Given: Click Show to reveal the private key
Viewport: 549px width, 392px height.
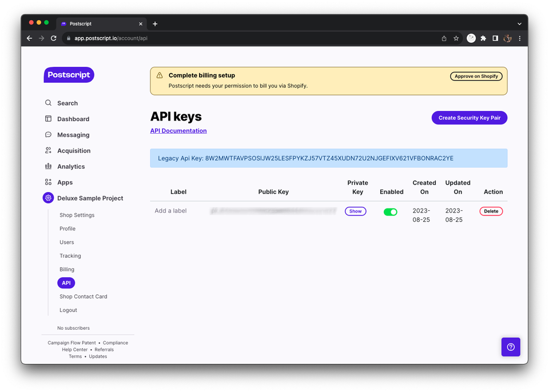Looking at the screenshot, I should point(355,211).
